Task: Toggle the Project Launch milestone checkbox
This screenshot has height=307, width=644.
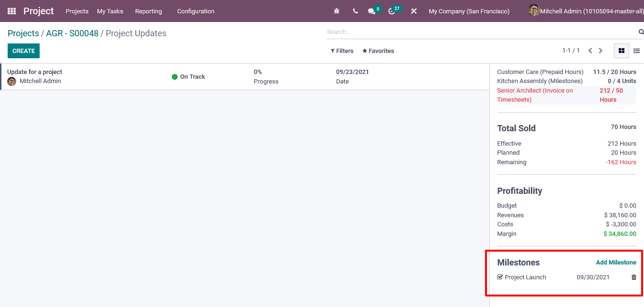Action: click(500, 277)
